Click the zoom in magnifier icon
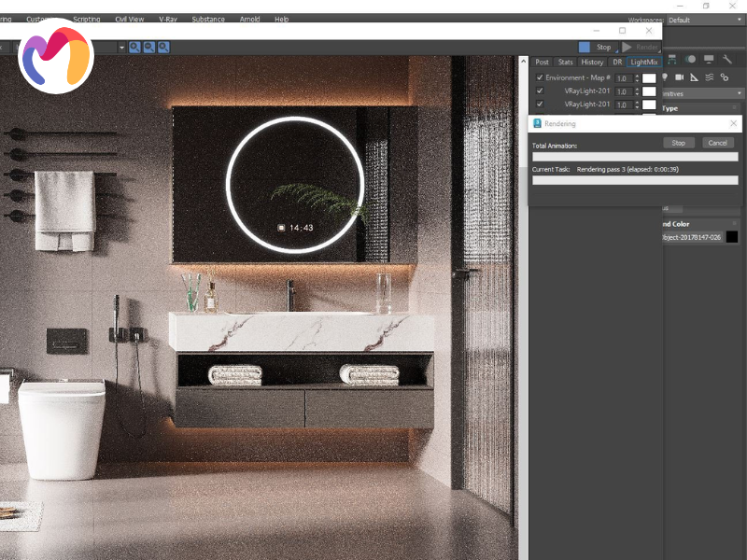The width and height of the screenshot is (747, 560). pyautogui.click(x=134, y=47)
